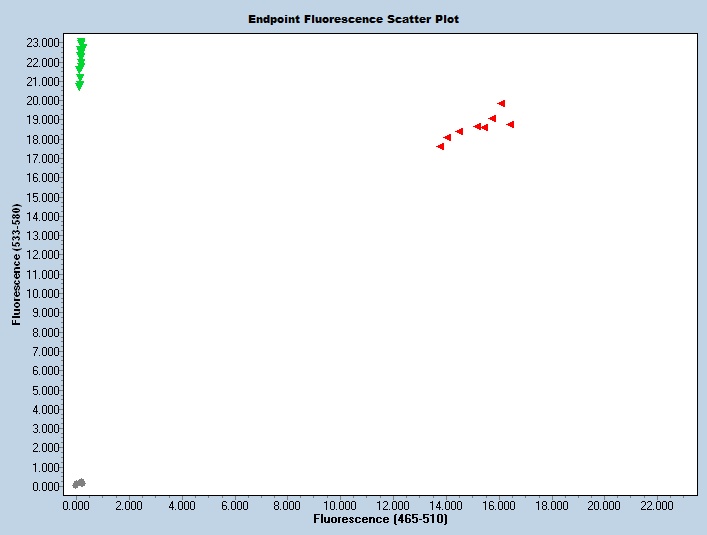Screen dimensions: 707x535
Task: Click the Fluorescence (533-580) y-axis label
Action: [x=16, y=265]
